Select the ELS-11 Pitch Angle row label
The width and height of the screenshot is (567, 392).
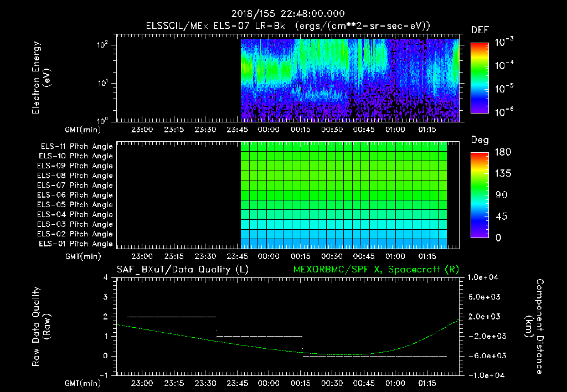point(76,147)
